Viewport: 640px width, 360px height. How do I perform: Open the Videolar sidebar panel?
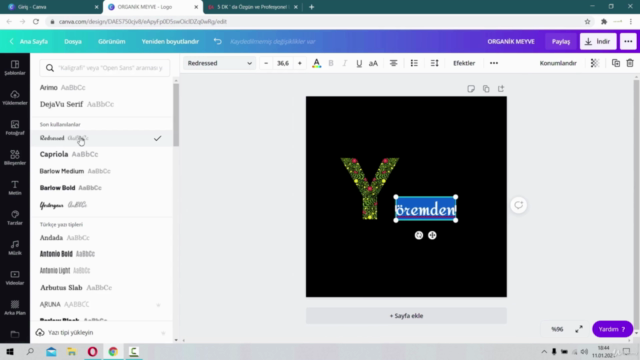[15, 278]
